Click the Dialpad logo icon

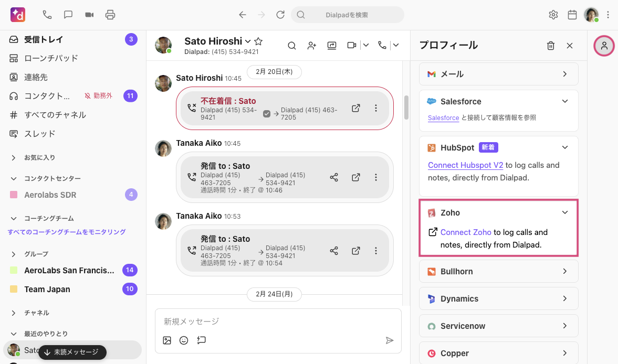[18, 15]
